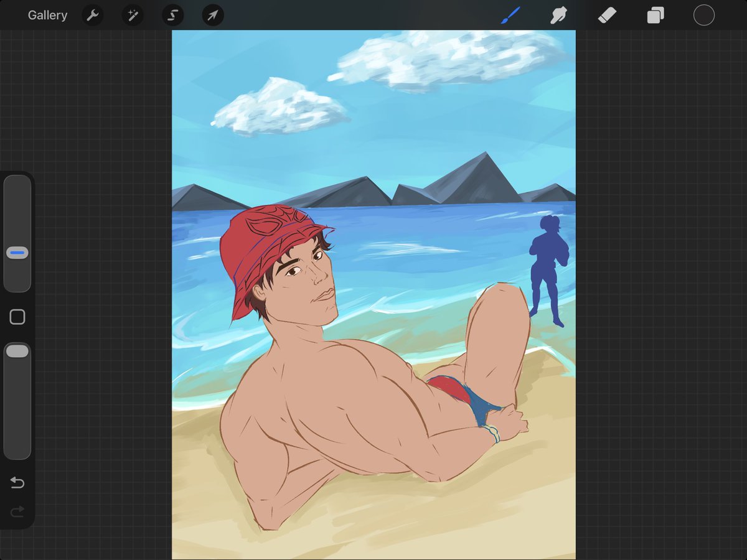This screenshot has width=747, height=560.
Task: Undo the last stroke
Action: click(17, 483)
